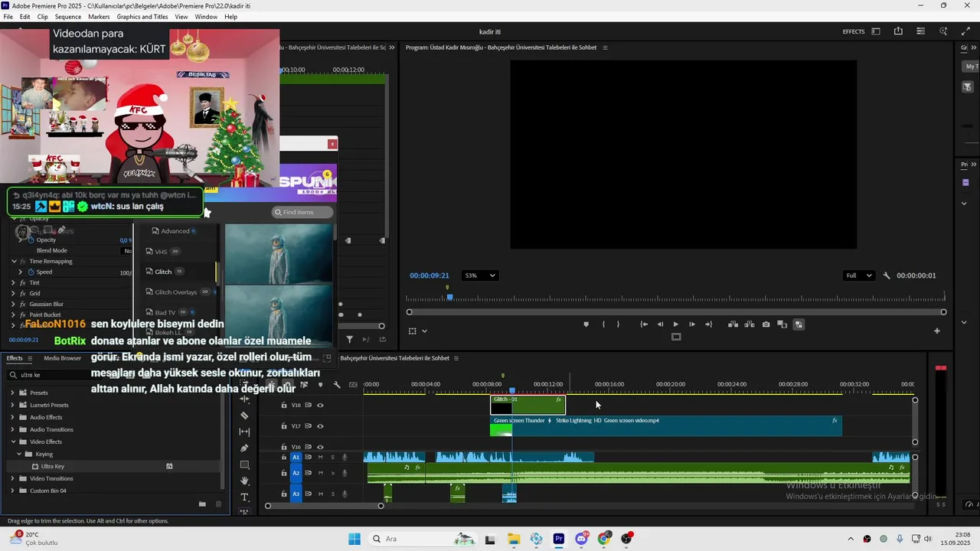The image size is (980, 551).
Task: Enable voice-over record on track A2
Action: pos(345,473)
